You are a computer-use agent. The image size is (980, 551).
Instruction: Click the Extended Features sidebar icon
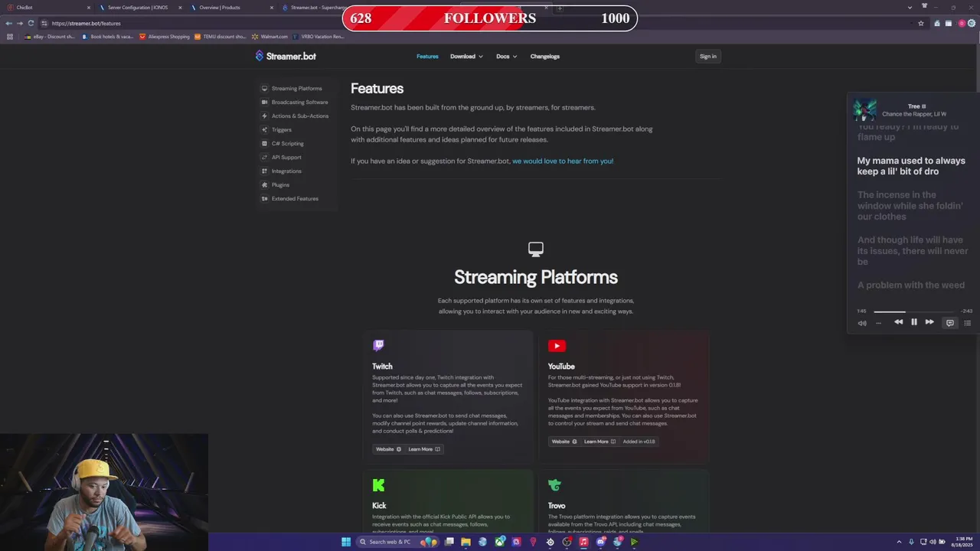pos(264,198)
